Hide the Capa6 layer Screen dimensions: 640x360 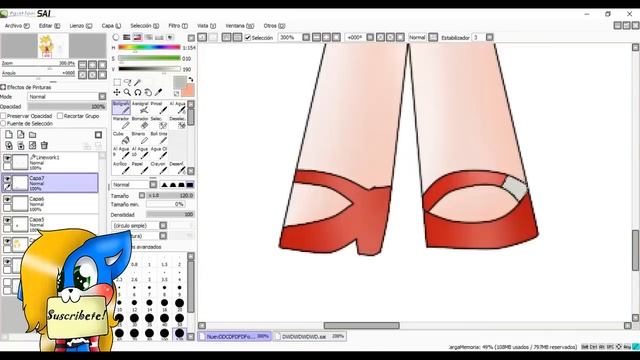tap(7, 199)
